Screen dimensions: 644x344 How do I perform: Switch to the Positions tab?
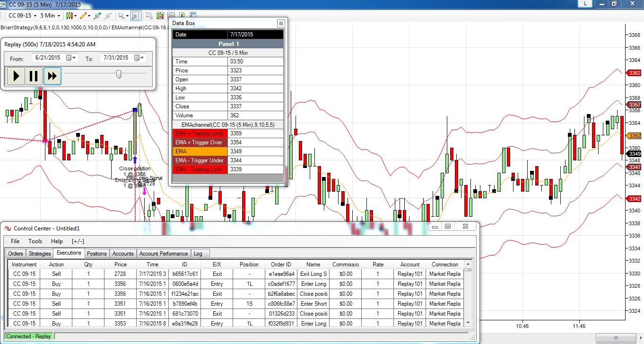pyautogui.click(x=97, y=254)
